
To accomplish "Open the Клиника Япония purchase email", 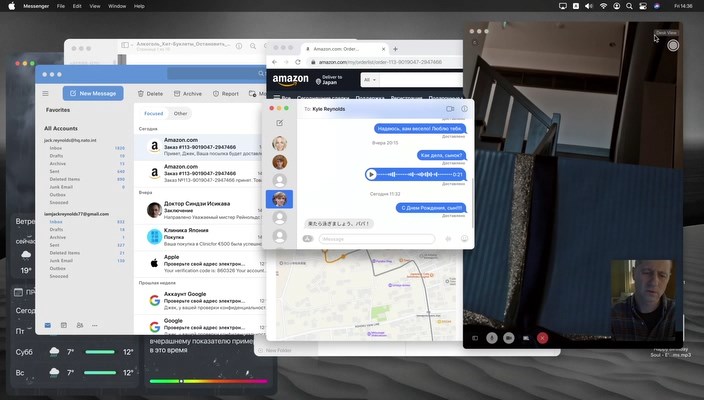I will coord(200,237).
